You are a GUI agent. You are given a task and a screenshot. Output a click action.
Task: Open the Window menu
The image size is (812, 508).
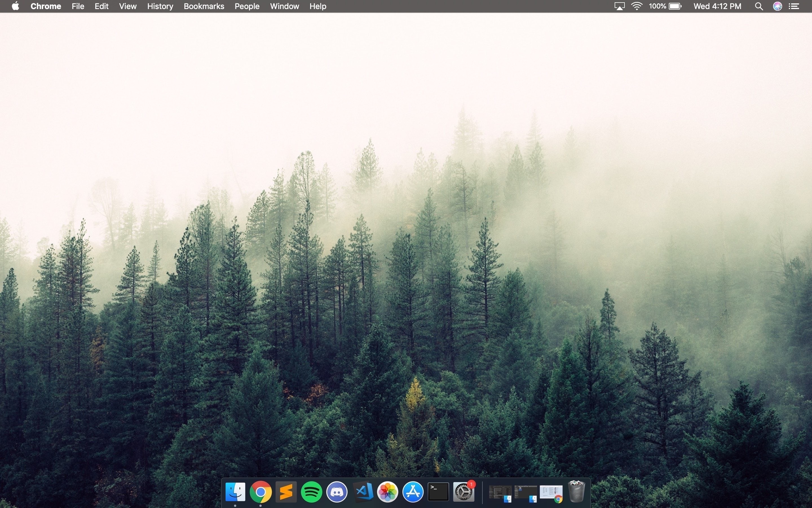[284, 6]
